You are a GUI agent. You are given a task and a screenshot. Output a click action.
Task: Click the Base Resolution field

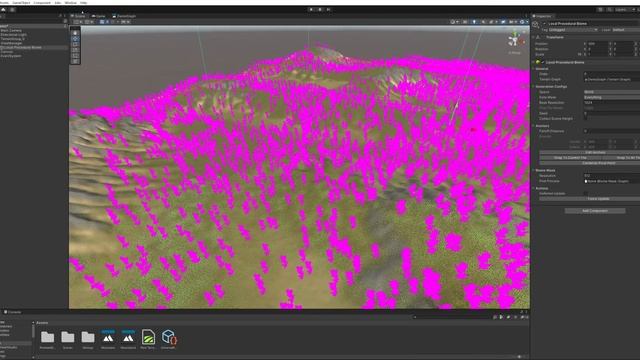612,102
